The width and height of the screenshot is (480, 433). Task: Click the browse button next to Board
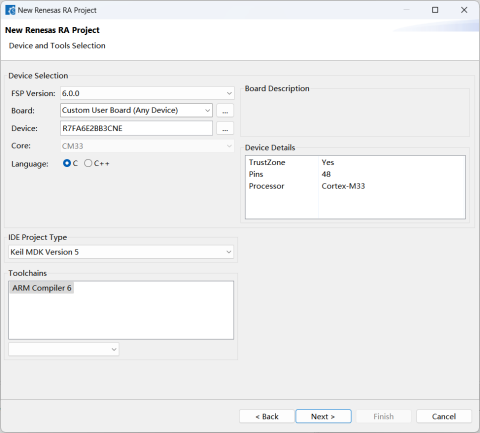[x=225, y=110]
